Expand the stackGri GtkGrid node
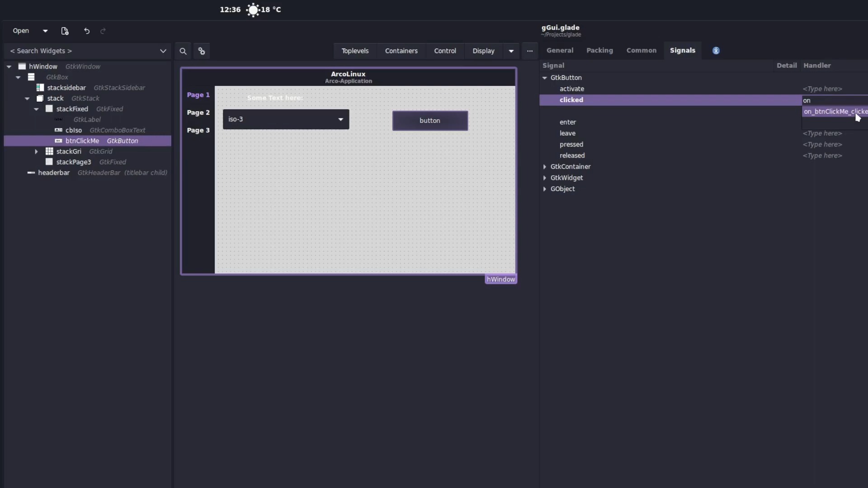 pyautogui.click(x=36, y=151)
